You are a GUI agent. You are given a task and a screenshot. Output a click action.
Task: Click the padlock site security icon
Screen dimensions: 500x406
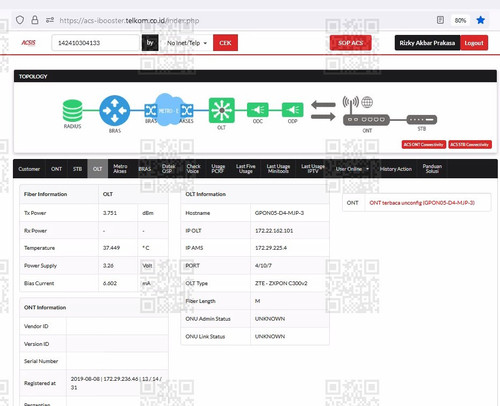pos(35,20)
